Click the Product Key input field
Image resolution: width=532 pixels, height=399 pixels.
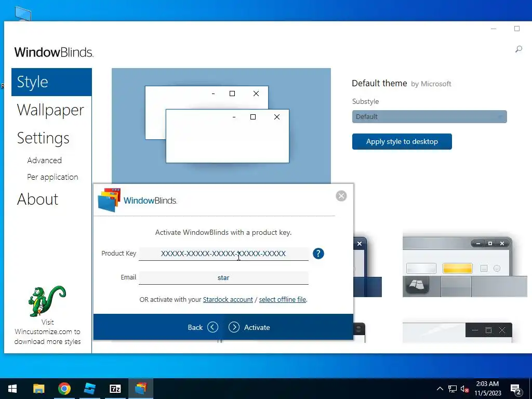223,254
